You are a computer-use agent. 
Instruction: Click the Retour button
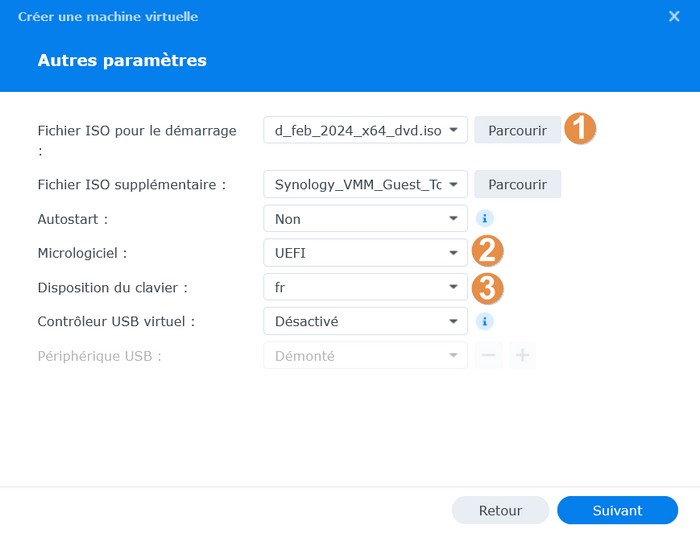tap(500, 510)
